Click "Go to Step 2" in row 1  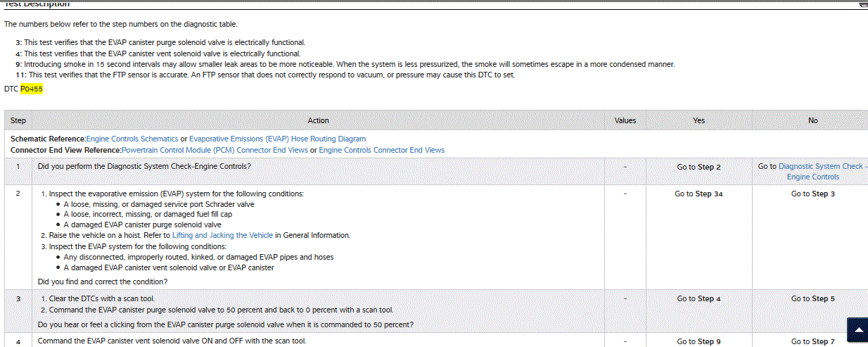point(698,167)
